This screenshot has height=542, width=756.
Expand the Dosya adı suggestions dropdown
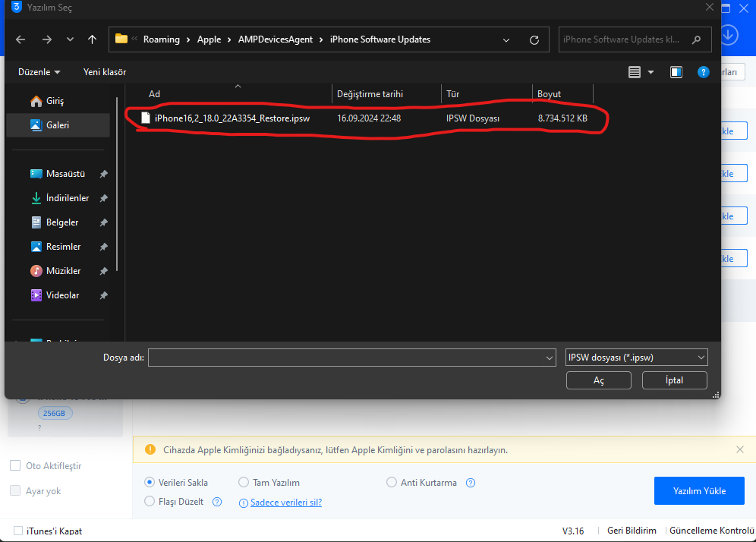click(549, 358)
